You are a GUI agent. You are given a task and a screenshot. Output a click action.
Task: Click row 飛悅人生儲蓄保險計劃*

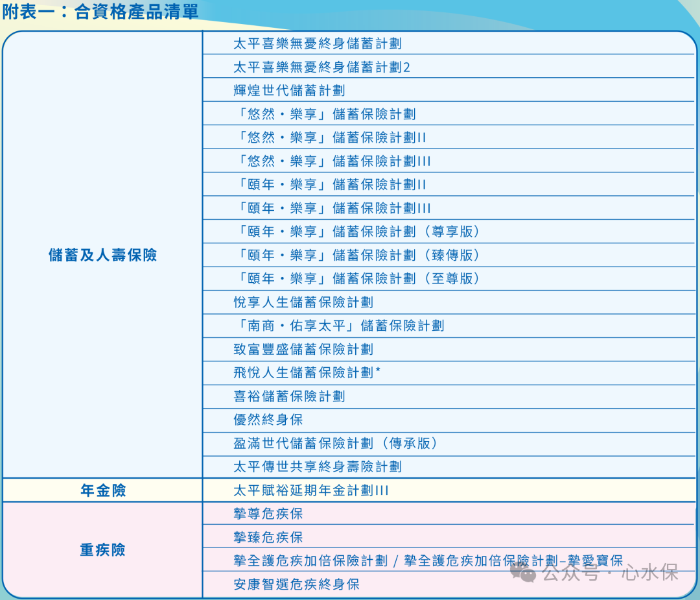pyautogui.click(x=449, y=372)
